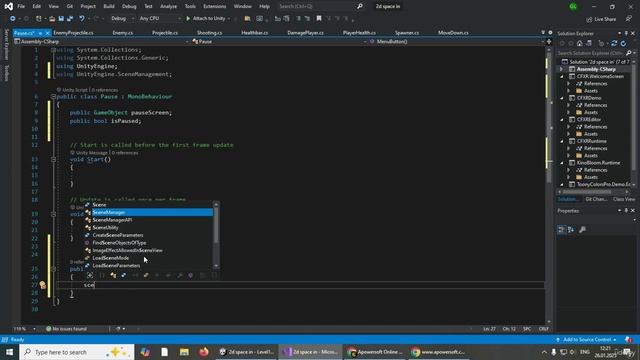The image size is (640, 360).
Task: Toggle the classes filter in IntelliSense
Action: coord(113,276)
